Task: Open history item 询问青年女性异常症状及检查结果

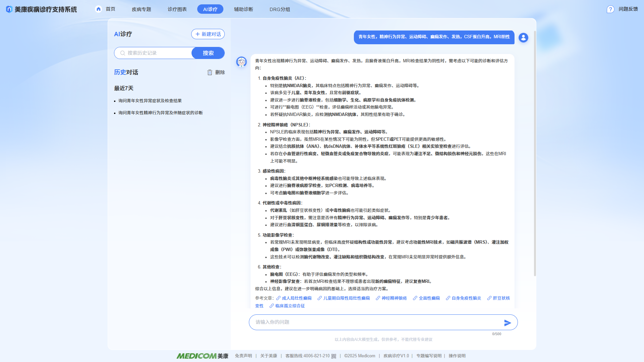Action: click(150, 101)
